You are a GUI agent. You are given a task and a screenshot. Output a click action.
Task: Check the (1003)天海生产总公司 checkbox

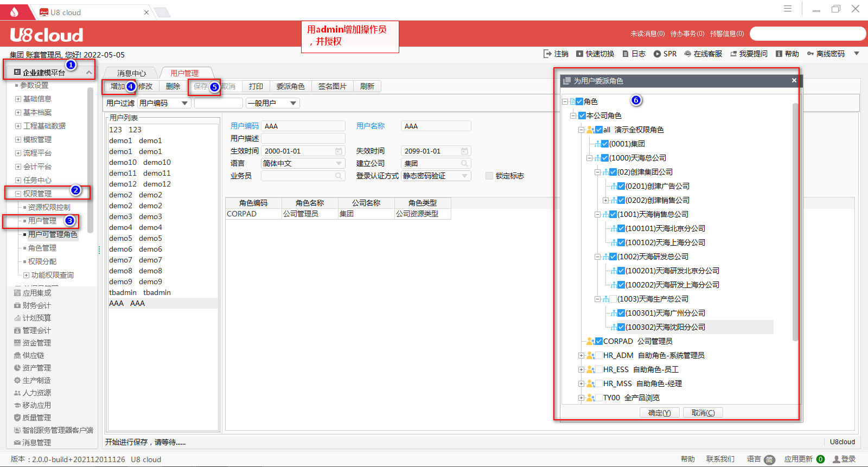[x=613, y=299]
